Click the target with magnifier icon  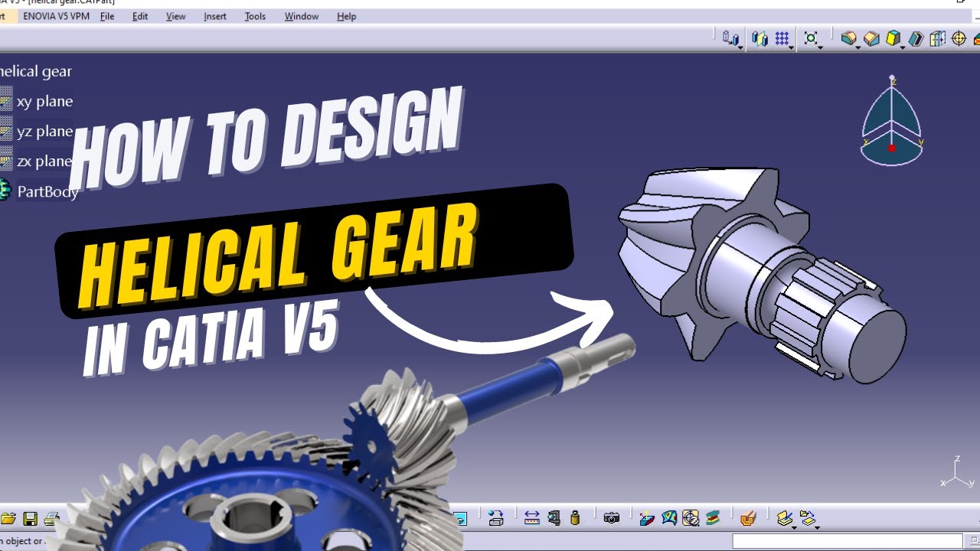click(x=691, y=518)
